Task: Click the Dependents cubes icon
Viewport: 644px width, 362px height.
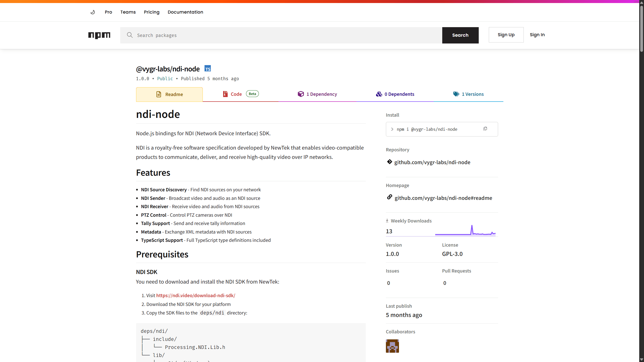Action: tap(379, 94)
